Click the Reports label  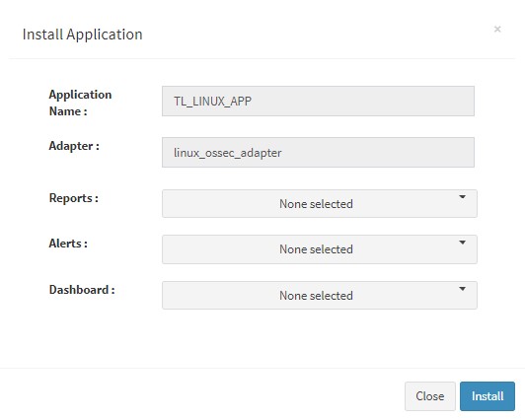coord(74,198)
